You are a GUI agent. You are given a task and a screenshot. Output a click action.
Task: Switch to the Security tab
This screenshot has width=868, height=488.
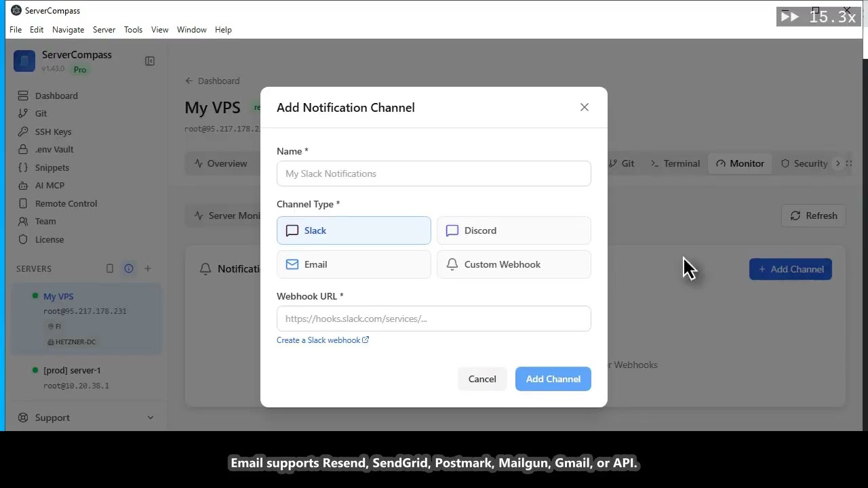804,163
